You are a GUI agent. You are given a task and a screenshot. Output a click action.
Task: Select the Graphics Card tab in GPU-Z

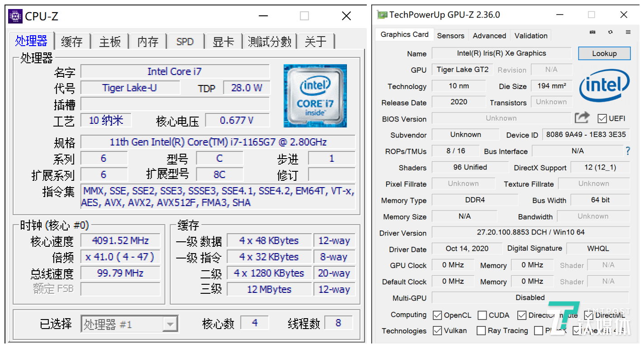pyautogui.click(x=404, y=34)
